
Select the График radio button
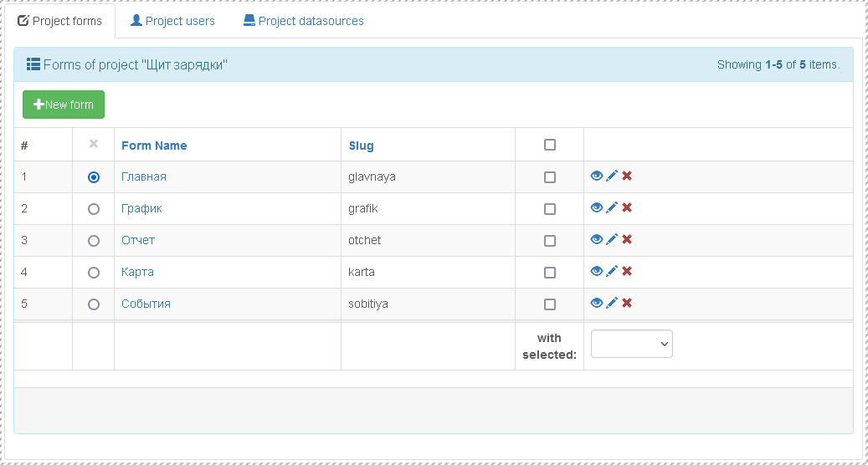click(x=94, y=209)
